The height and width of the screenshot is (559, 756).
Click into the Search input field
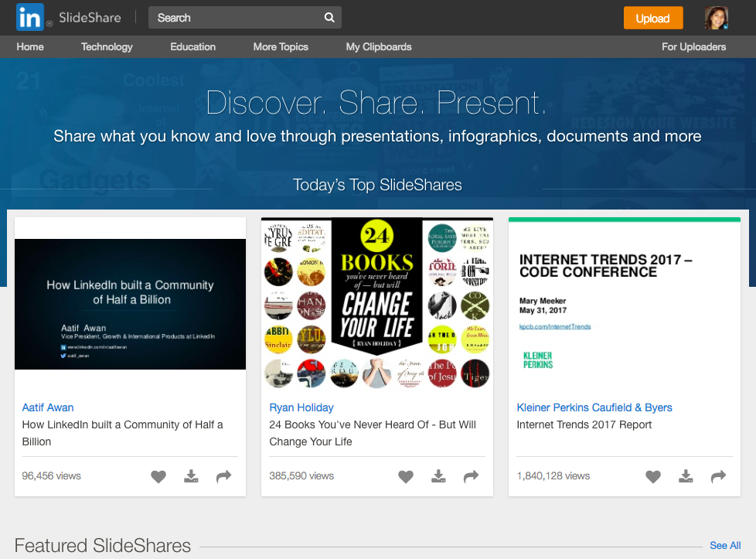tap(244, 18)
